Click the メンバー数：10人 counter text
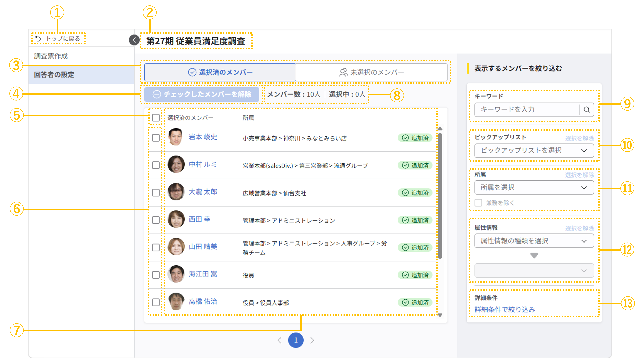This screenshot has width=644, height=358. point(294,94)
